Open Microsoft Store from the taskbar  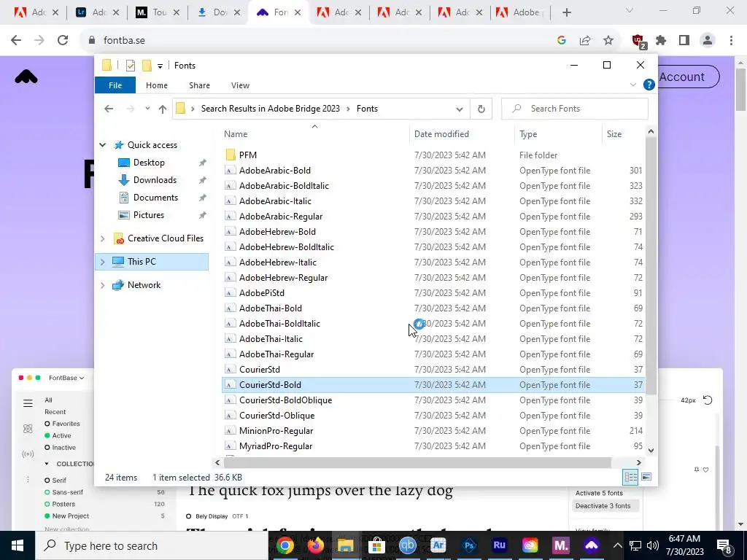(377, 545)
